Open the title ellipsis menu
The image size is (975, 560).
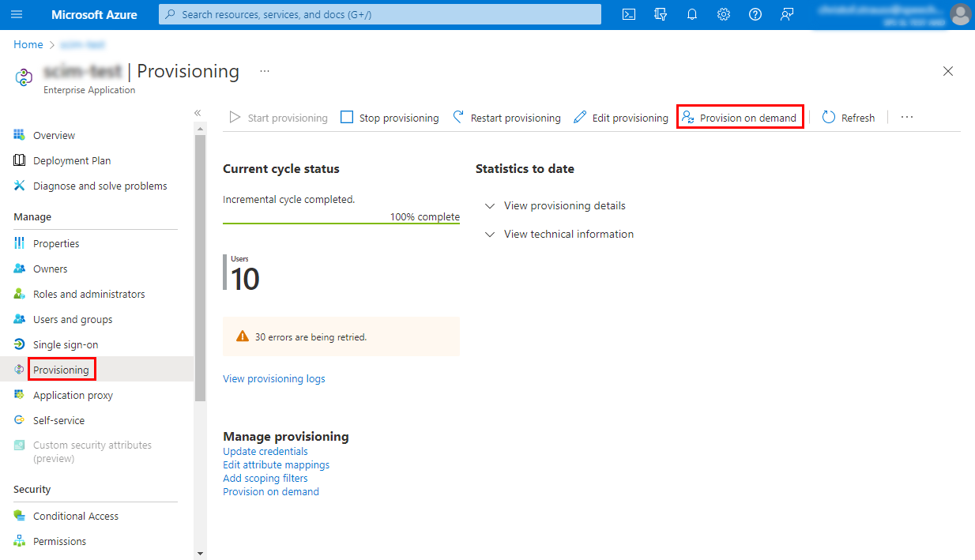coord(265,71)
